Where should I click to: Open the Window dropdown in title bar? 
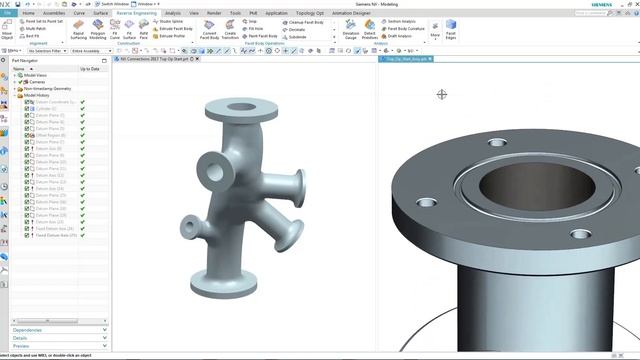(x=145, y=4)
